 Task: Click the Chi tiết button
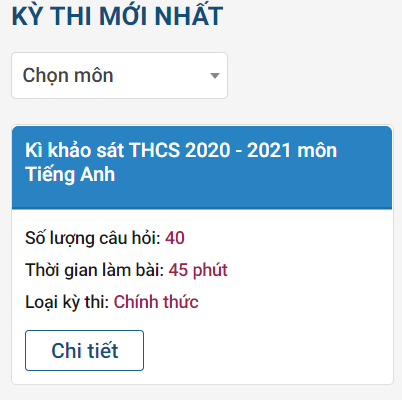tap(84, 350)
